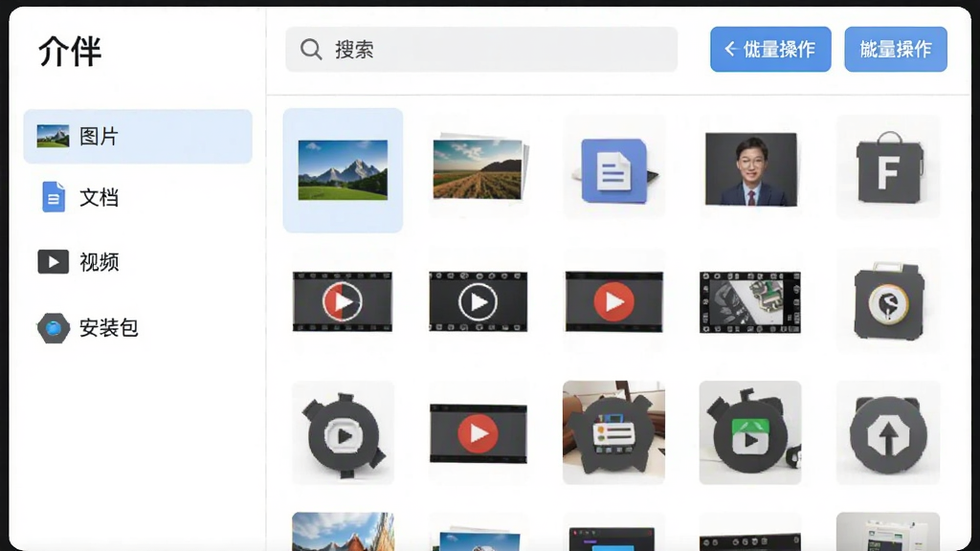Click the 介伴 app title

pos(70,52)
